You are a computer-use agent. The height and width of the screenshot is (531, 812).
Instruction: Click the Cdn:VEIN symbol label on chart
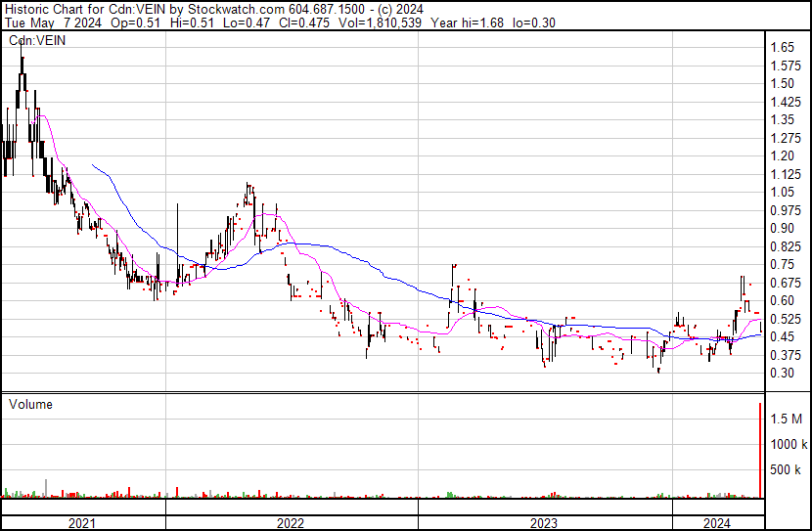[35, 40]
